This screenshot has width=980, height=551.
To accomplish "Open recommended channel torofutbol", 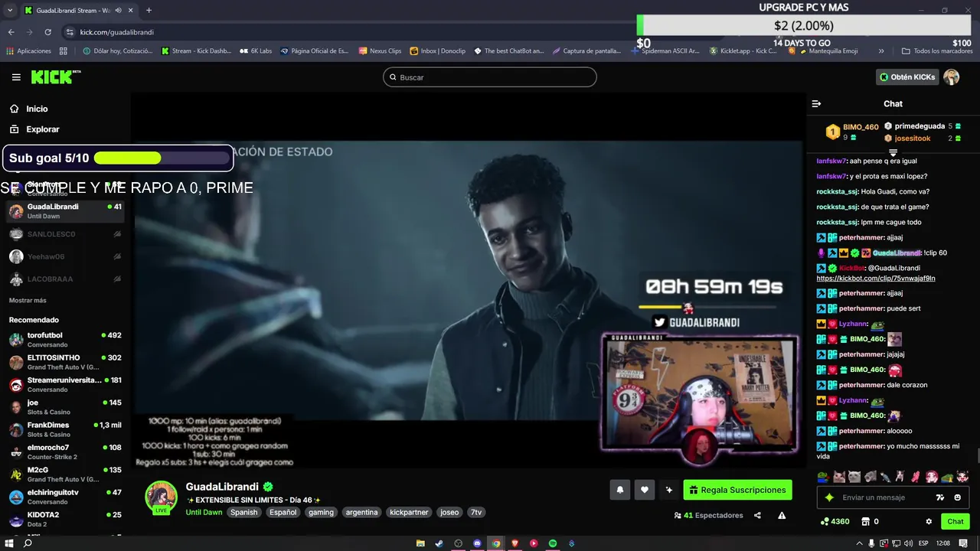I will [64, 340].
